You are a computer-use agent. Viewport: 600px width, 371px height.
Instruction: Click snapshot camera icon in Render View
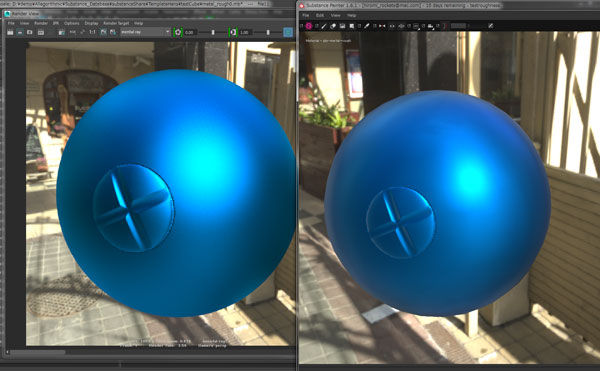click(x=29, y=32)
